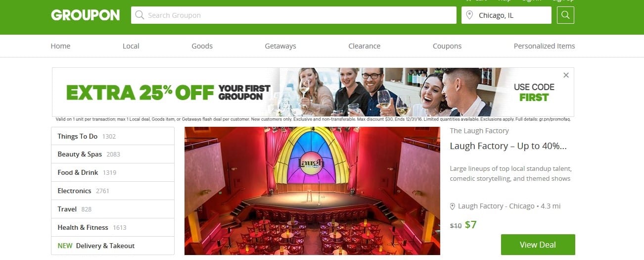Screen dimensions: 644x260
Task: Click the magnifier icon inside search field
Action: 139,15
